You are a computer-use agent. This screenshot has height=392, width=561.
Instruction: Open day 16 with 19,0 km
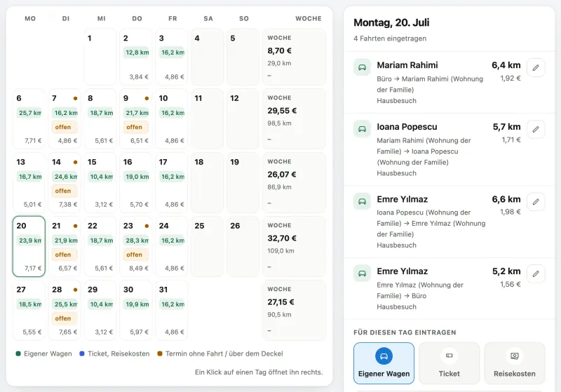(x=136, y=182)
